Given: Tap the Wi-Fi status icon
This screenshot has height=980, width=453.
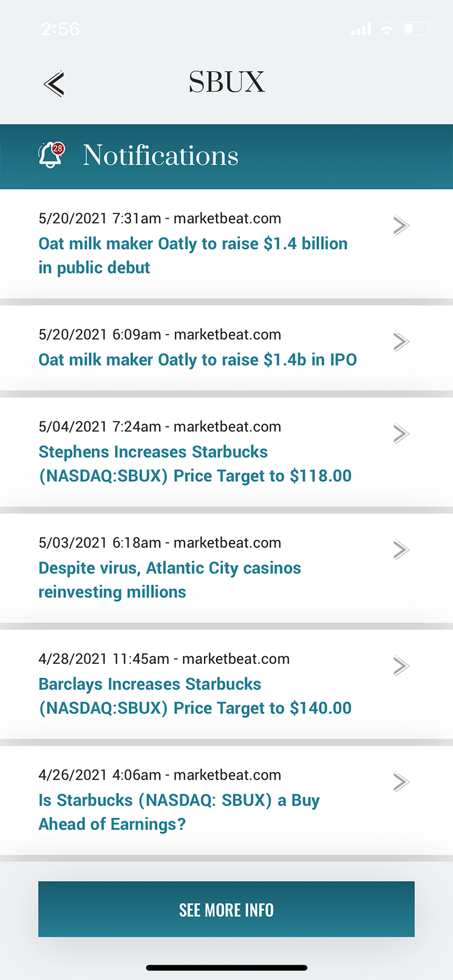Looking at the screenshot, I should point(387,29).
